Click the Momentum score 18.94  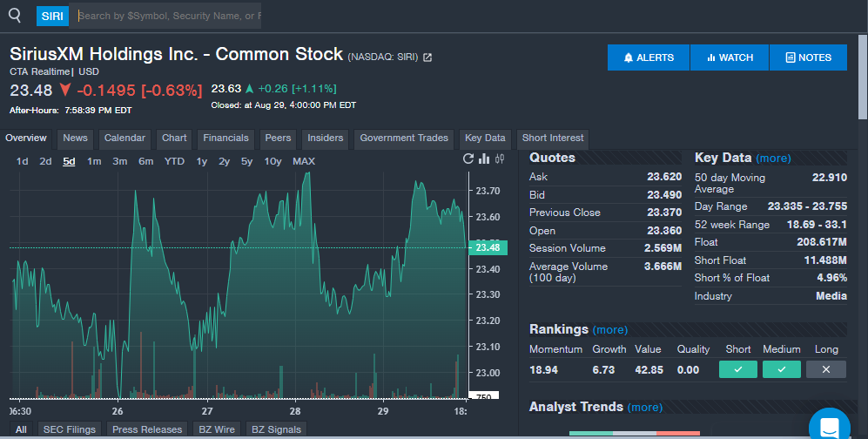tap(543, 370)
